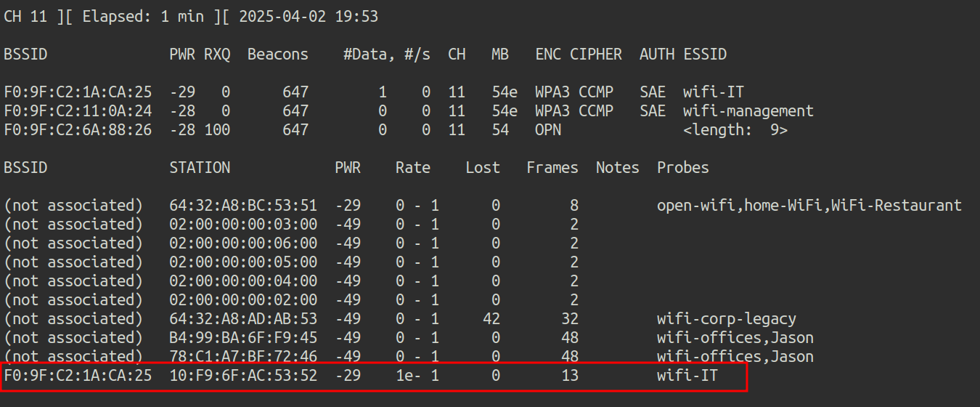Viewport: 980px width, 407px height.
Task: Click the STATION column header
Action: tap(200, 168)
